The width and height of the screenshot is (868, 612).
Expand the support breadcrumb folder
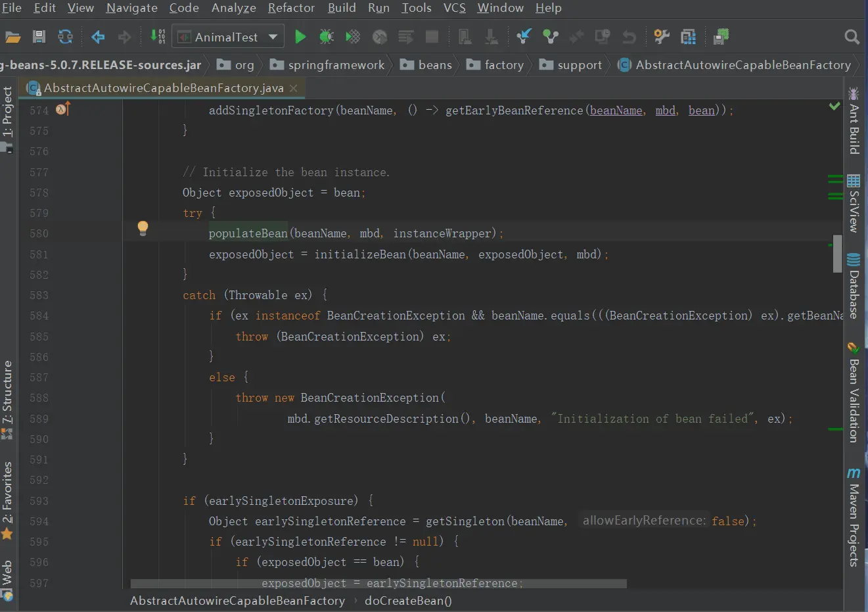coord(579,65)
